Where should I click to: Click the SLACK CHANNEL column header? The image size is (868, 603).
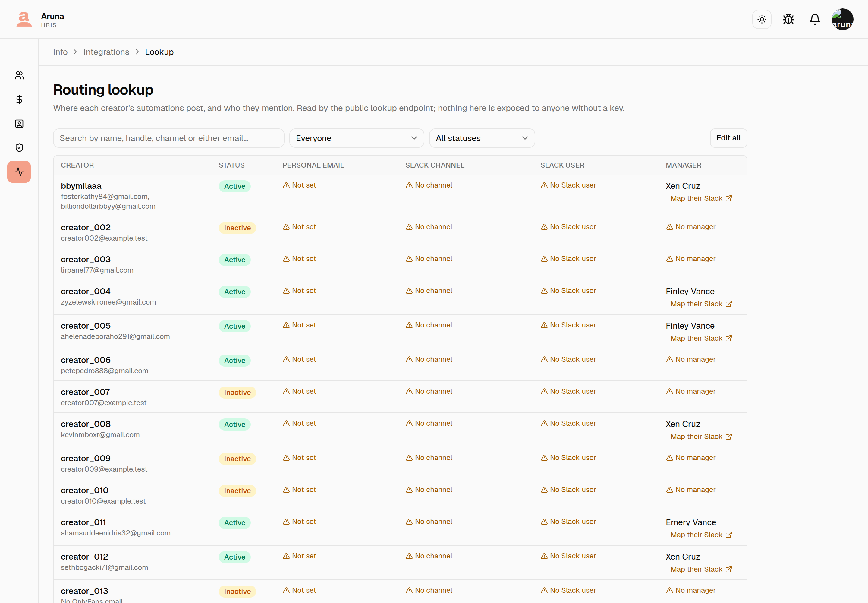click(434, 166)
